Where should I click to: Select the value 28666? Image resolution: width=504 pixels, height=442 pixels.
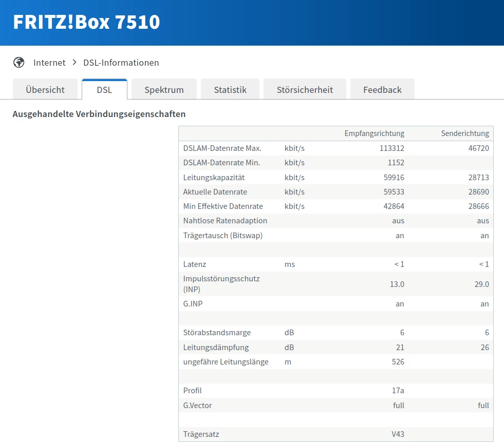click(478, 206)
